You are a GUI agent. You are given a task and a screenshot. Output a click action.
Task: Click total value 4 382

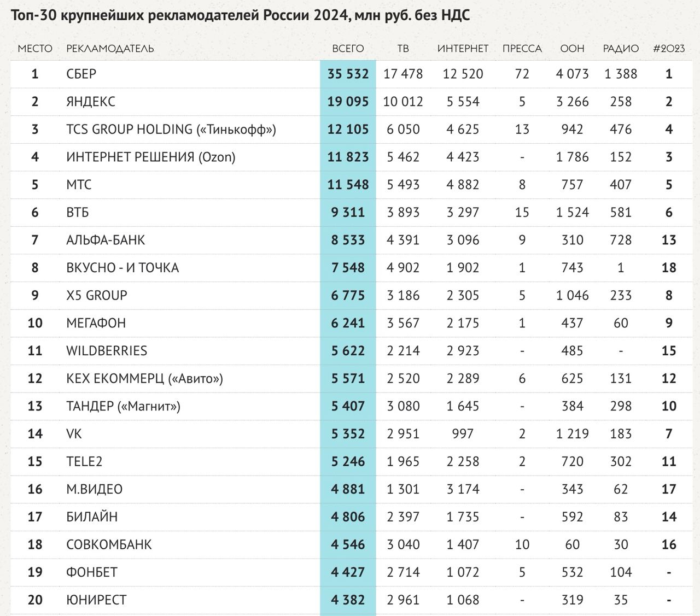(x=348, y=600)
